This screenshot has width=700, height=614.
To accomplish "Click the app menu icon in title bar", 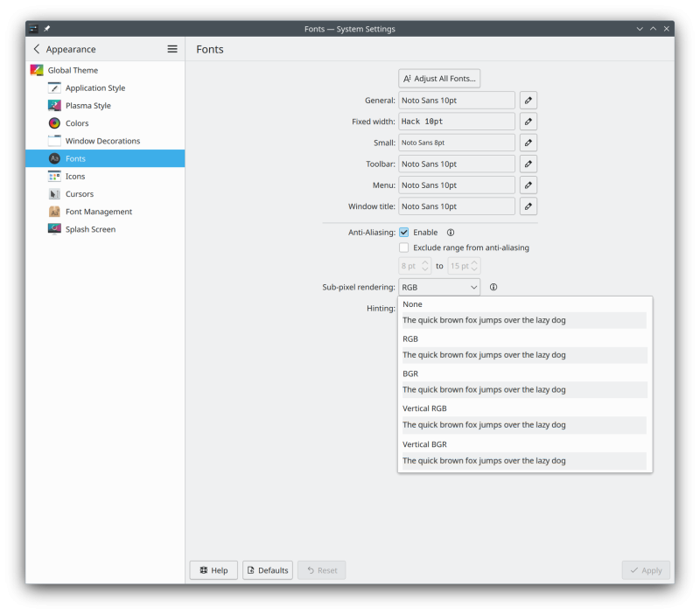I will (x=33, y=29).
